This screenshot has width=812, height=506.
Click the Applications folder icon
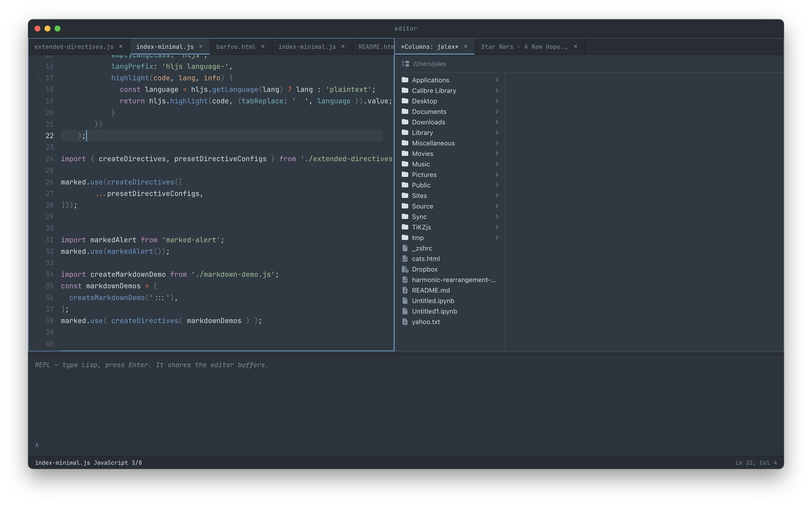pyautogui.click(x=405, y=80)
